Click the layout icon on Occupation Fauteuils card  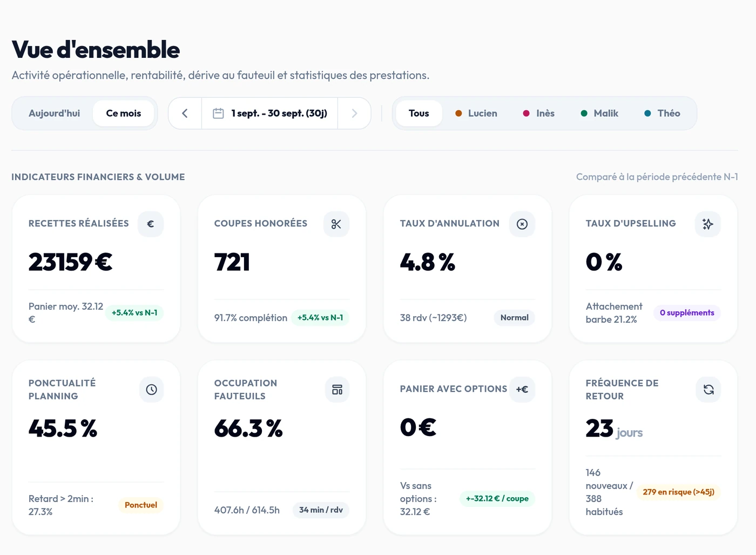tap(337, 390)
